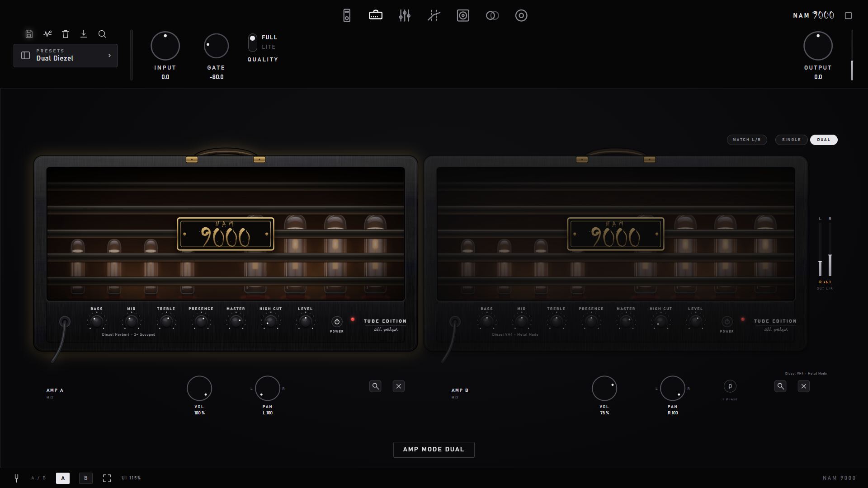The width and height of the screenshot is (868, 488).
Task: Click the left amp BASS knob
Action: click(x=96, y=322)
